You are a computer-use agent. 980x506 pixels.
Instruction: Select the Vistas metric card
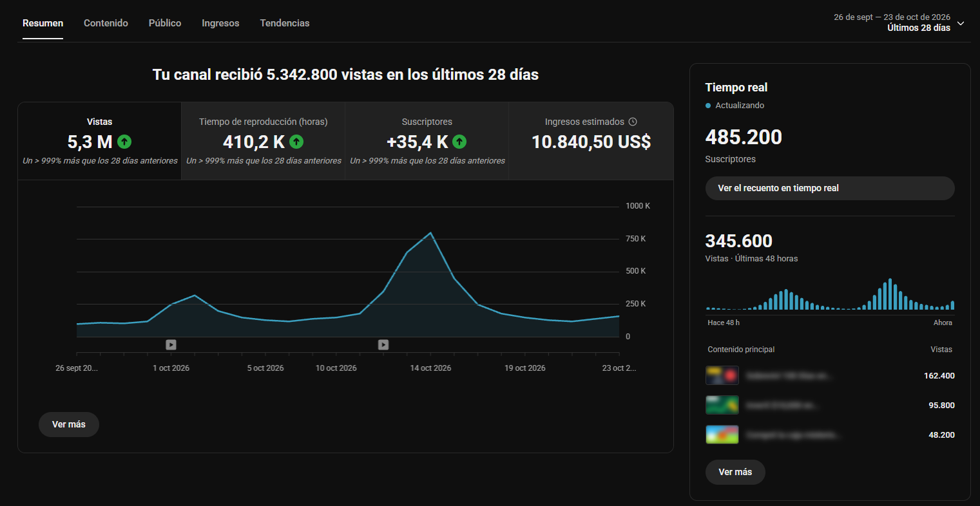point(100,141)
